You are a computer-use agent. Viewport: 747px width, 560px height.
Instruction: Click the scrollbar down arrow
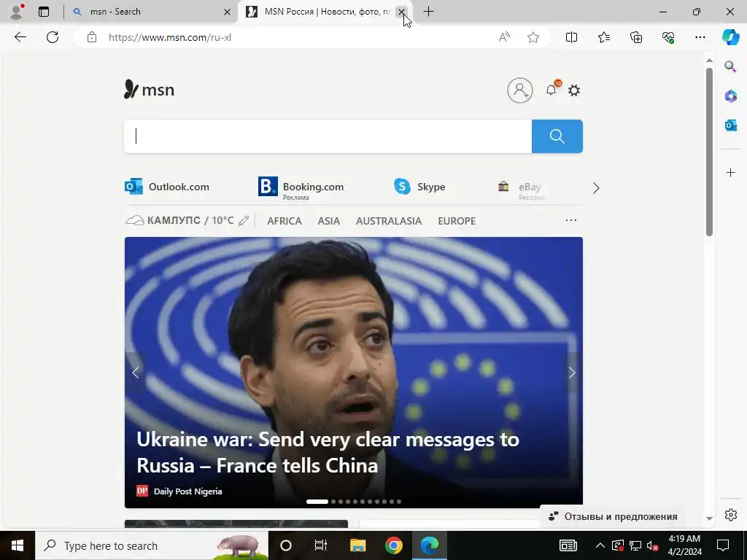709,518
